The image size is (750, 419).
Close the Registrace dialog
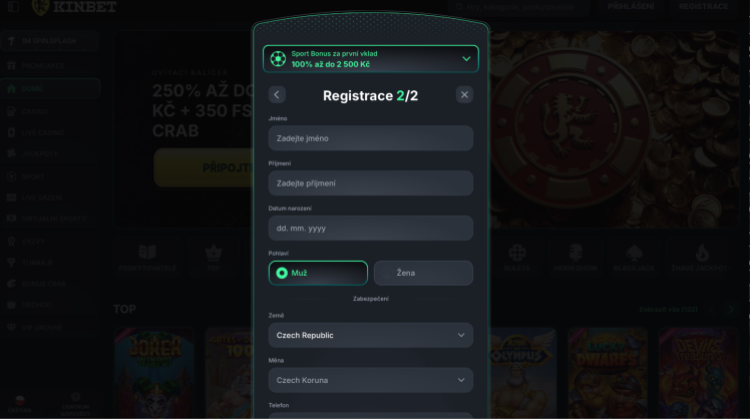tap(464, 95)
